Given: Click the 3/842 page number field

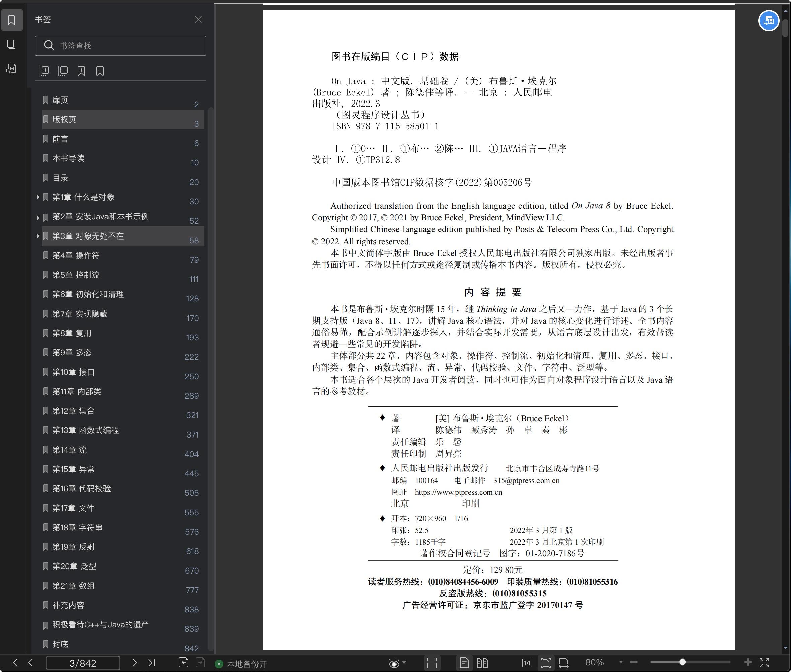Looking at the screenshot, I should pyautogui.click(x=83, y=663).
